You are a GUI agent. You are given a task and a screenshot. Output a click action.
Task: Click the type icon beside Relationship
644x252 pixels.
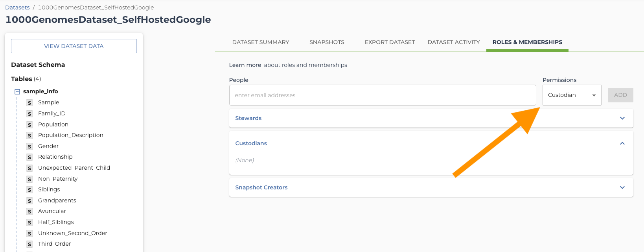pyautogui.click(x=29, y=157)
